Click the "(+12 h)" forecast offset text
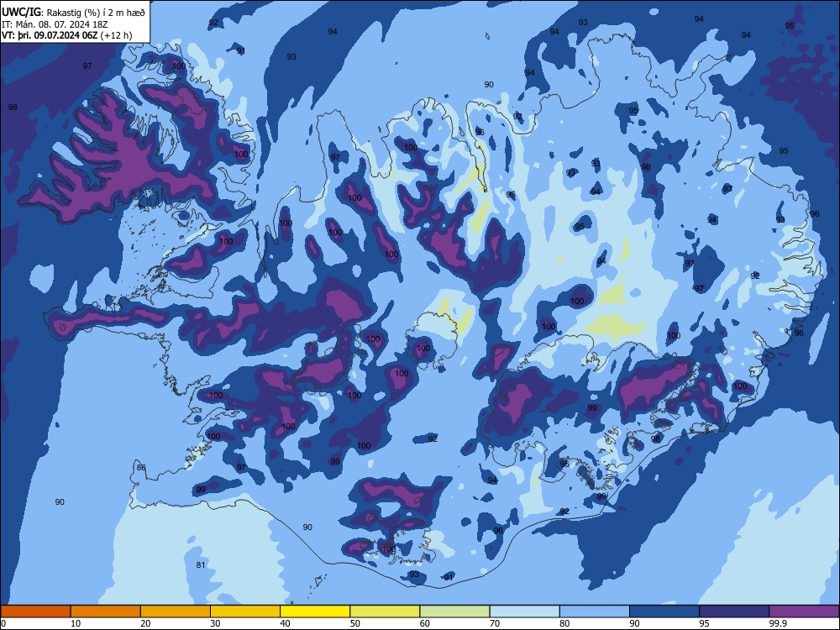This screenshot has width=840, height=630. [116, 36]
